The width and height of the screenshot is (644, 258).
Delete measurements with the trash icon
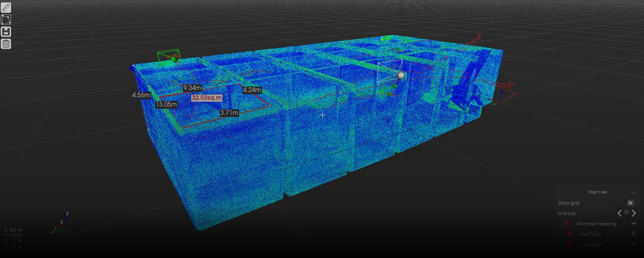click(x=6, y=44)
